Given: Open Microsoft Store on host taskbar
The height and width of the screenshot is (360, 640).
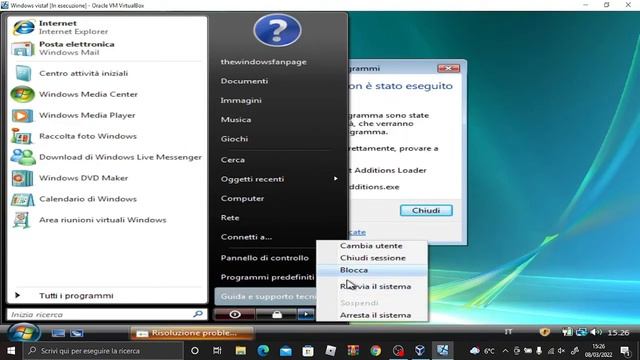Looking at the screenshot, I should pyautogui.click(x=308, y=351).
